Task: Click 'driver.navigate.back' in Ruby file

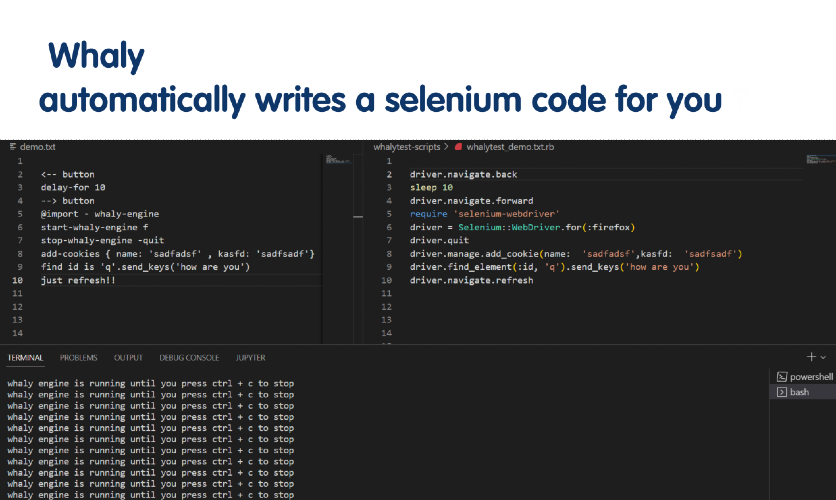Action: [463, 174]
